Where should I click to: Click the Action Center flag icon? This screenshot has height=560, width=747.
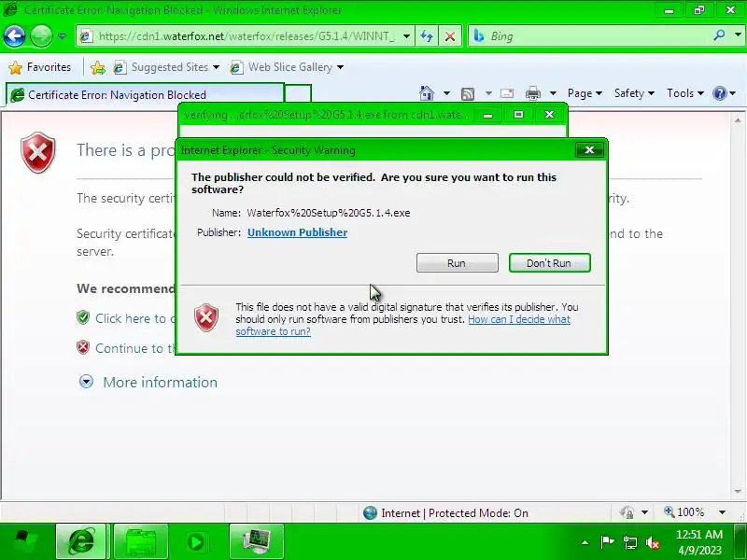(x=607, y=542)
